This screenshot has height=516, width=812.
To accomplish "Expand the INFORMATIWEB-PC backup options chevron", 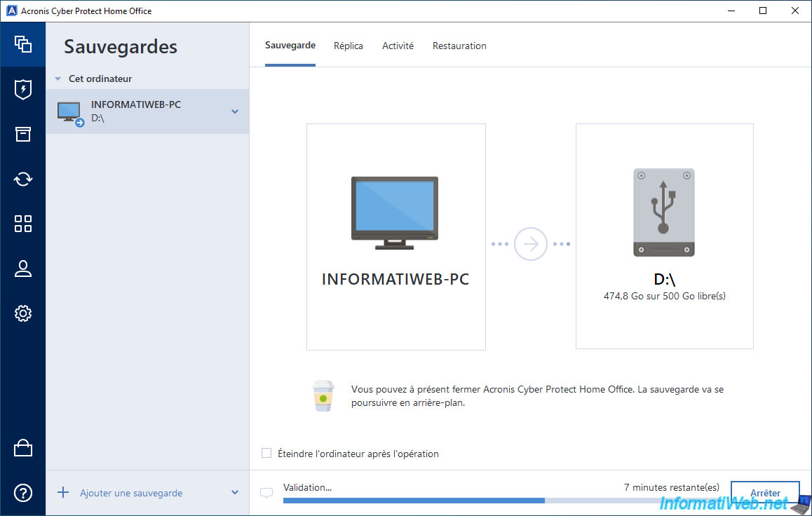I will pyautogui.click(x=235, y=111).
